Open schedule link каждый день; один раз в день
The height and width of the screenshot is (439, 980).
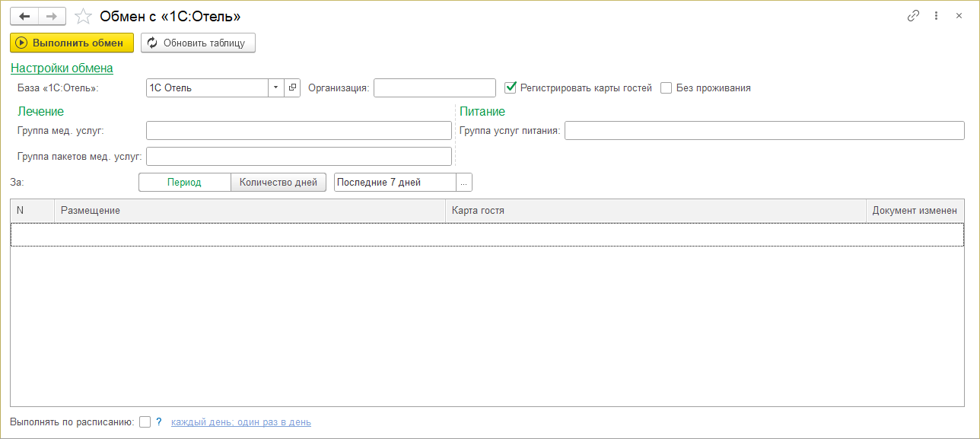click(x=240, y=422)
